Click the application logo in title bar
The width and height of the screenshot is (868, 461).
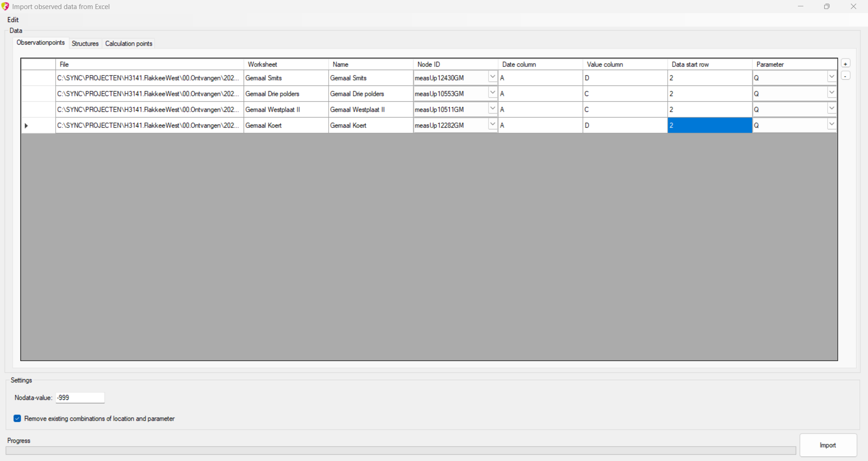5,6
